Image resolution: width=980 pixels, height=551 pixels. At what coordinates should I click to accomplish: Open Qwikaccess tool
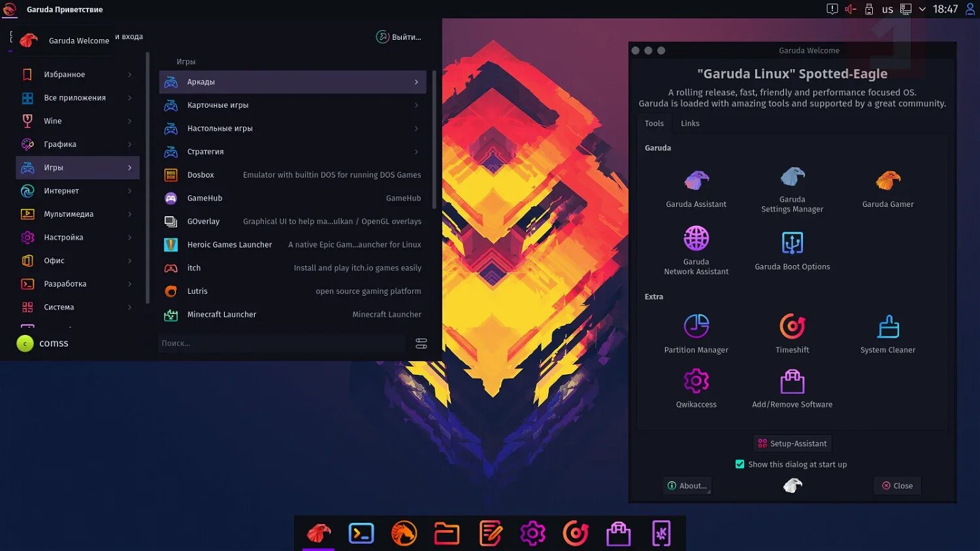click(696, 388)
